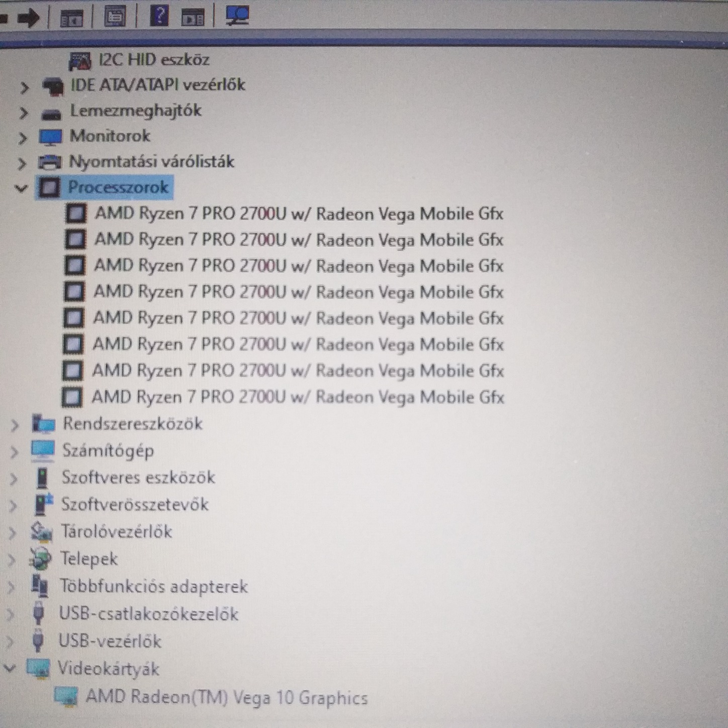728x728 pixels.
Task: Click the USB-vezérlők plug icon
Action: [x=38, y=641]
